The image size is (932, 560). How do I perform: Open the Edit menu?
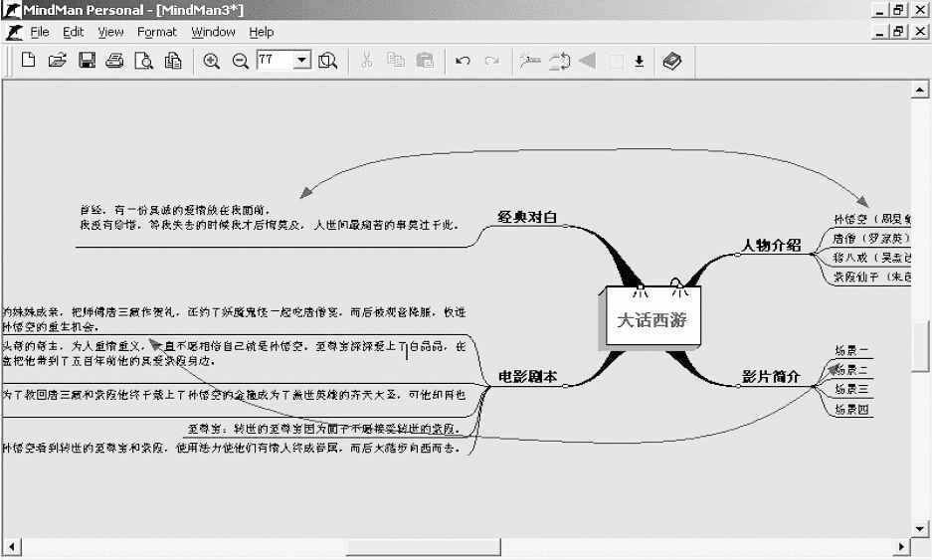tap(74, 32)
